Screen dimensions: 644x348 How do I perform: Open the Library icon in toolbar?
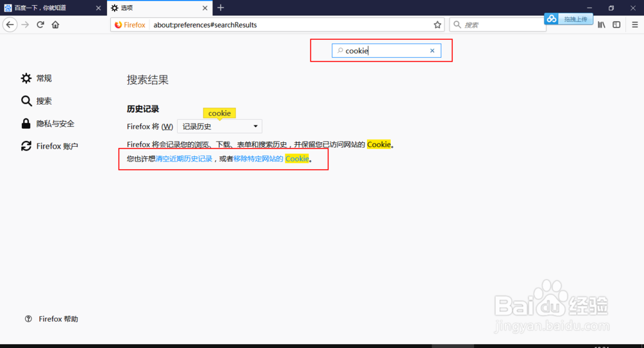(x=601, y=24)
